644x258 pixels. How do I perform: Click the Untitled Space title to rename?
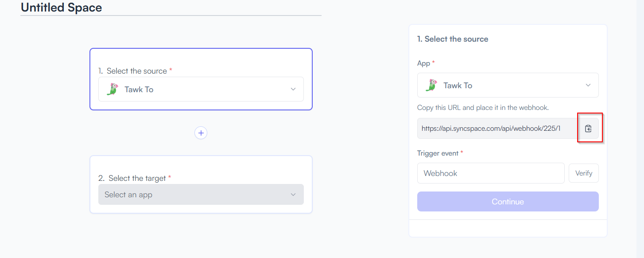[x=62, y=8]
